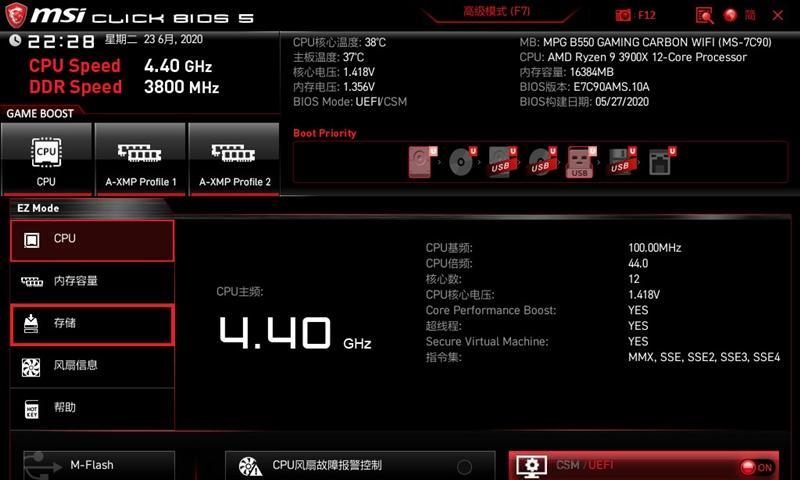Click the USB floppy boot device icon

[622, 162]
